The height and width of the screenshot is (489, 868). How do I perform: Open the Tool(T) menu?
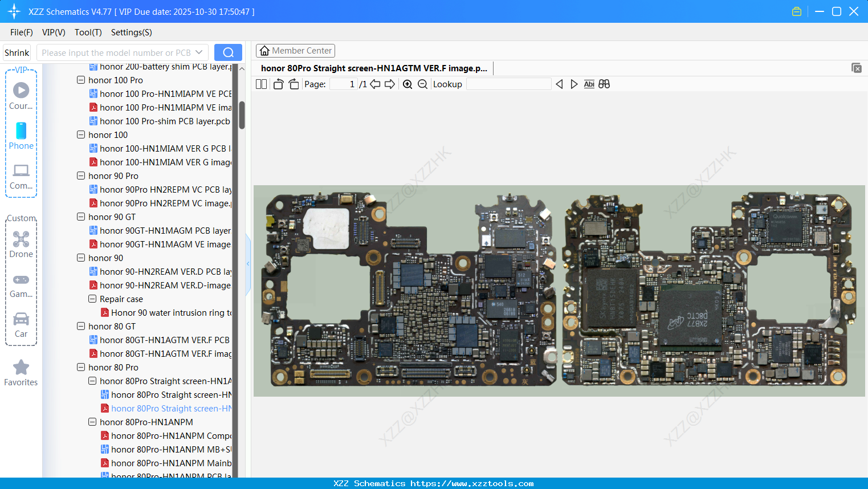tap(88, 32)
